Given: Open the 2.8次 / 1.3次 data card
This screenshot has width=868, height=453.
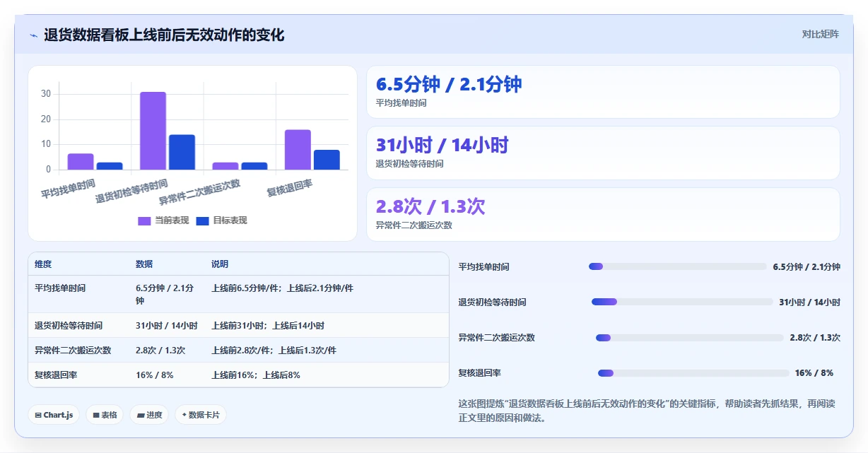Looking at the screenshot, I should [603, 214].
